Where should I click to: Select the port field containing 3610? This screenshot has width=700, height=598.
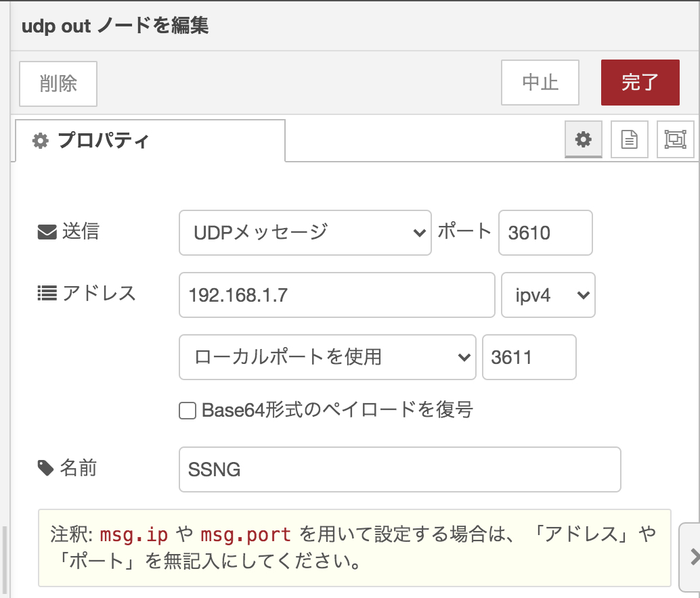click(x=545, y=233)
